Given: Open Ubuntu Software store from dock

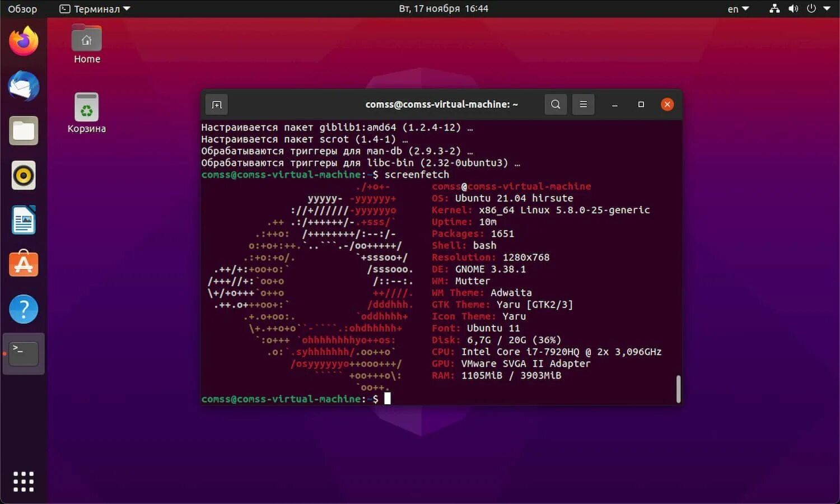Looking at the screenshot, I should tap(24, 264).
